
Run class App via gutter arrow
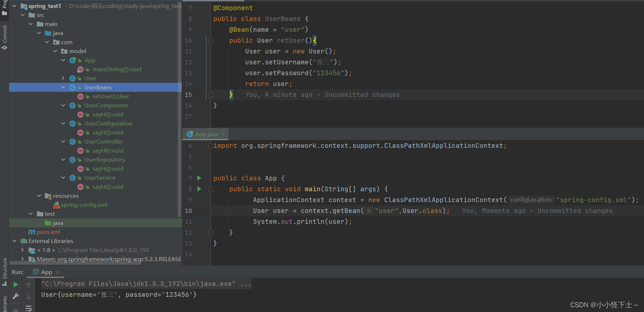199,178
